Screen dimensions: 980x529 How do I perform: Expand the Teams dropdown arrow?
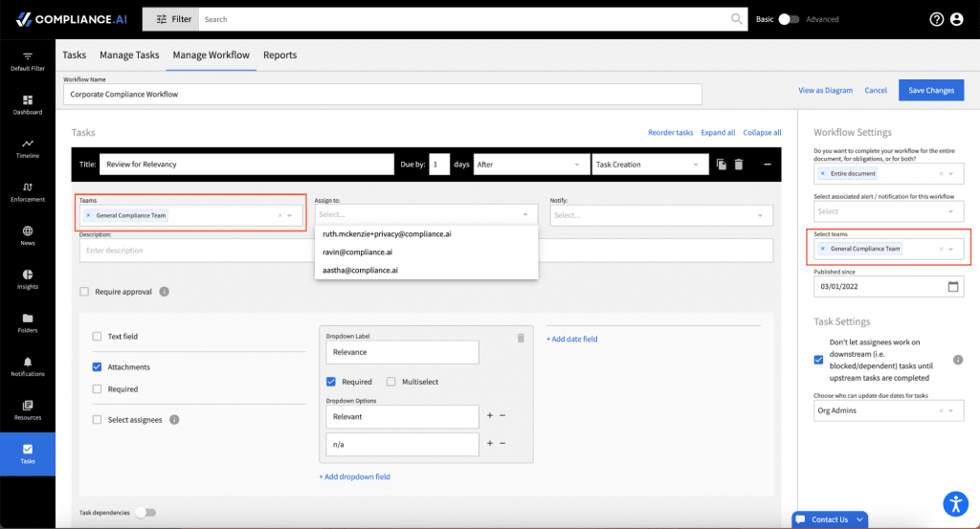(x=290, y=215)
